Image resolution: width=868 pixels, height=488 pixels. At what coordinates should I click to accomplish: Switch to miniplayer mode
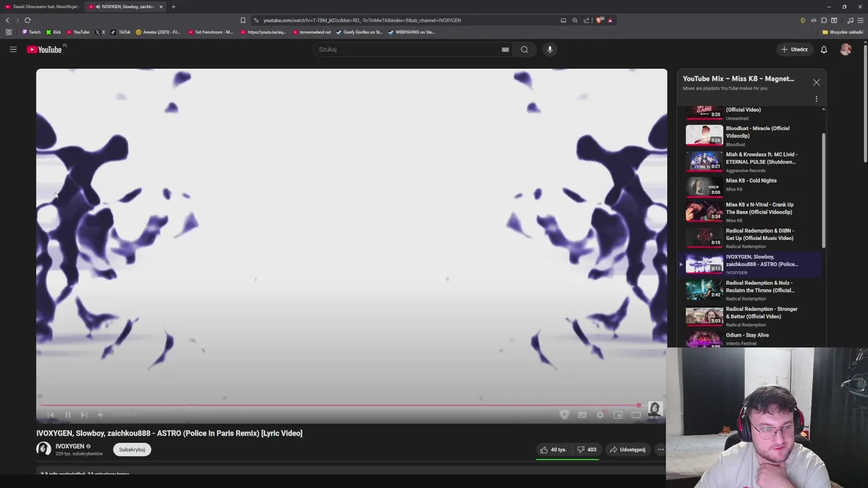pos(618,415)
